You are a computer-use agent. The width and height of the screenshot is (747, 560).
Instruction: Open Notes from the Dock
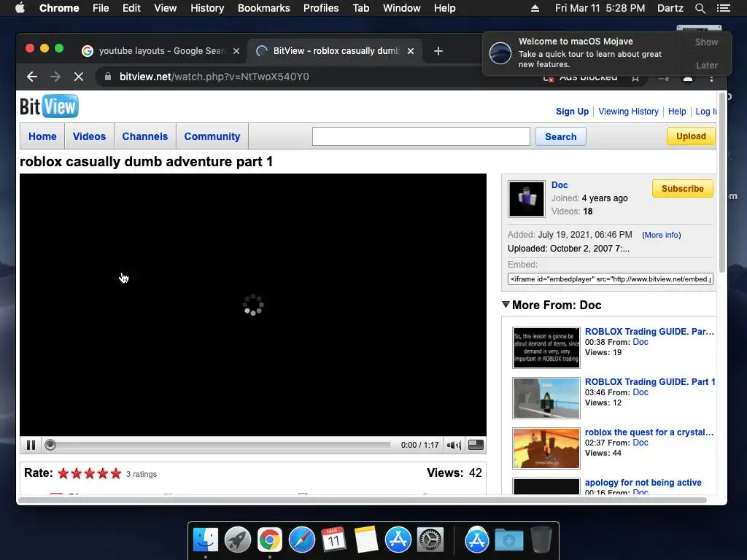point(366,540)
